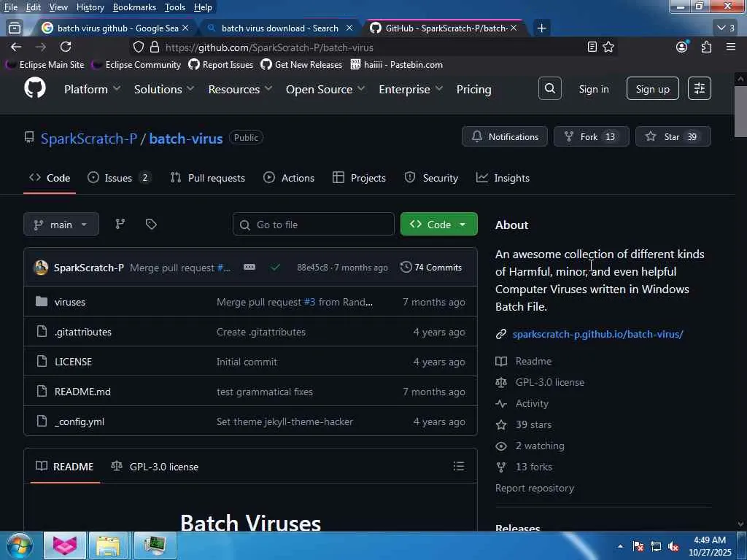Open the green Code dropdown button
The height and width of the screenshot is (560, 747).
438,225
